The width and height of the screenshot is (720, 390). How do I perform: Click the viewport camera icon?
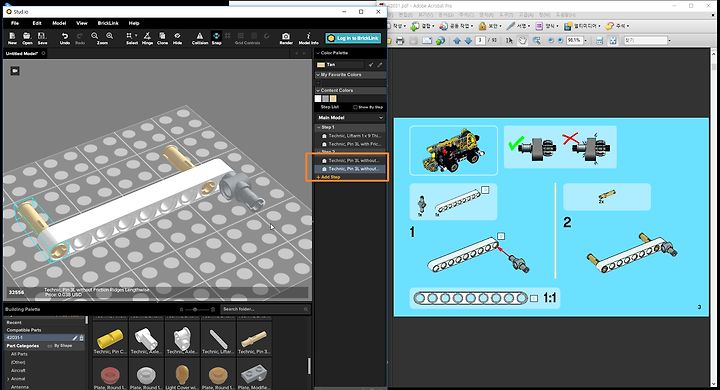[x=15, y=71]
